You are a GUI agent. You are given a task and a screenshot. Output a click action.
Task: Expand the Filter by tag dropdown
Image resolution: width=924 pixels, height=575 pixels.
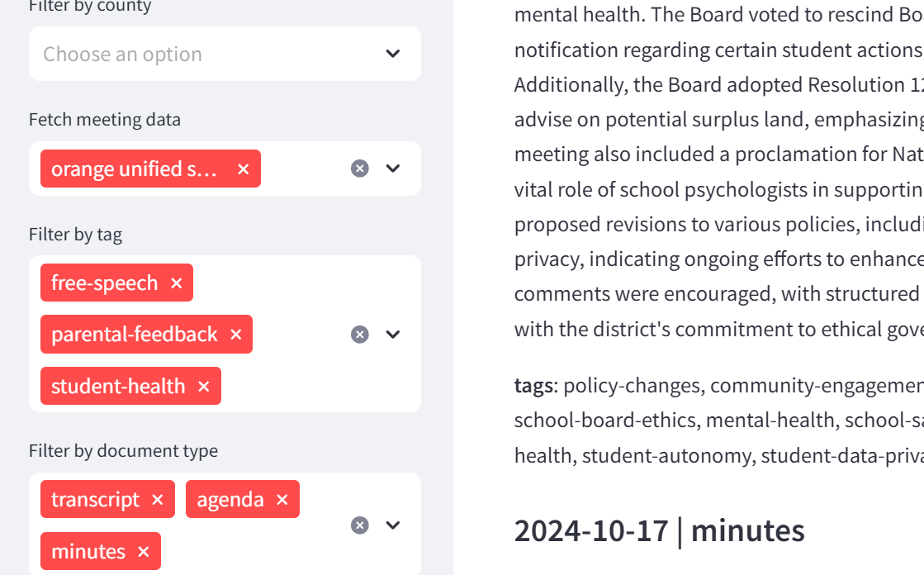(393, 335)
